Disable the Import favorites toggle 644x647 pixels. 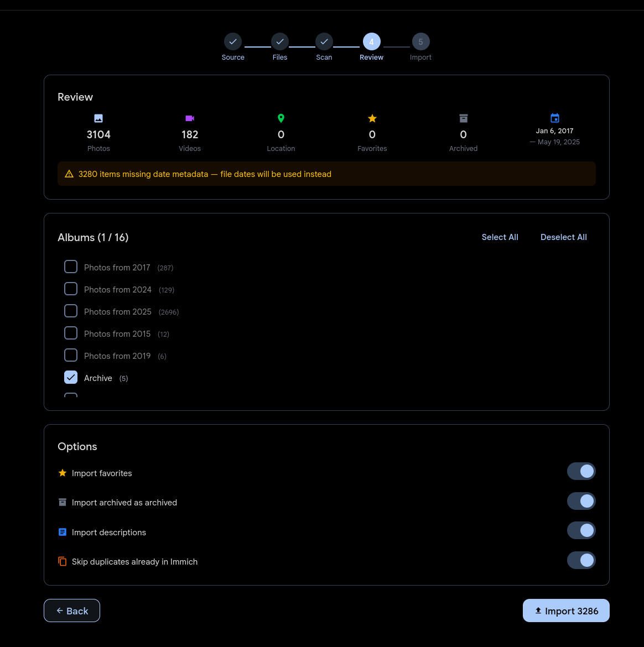coord(581,471)
